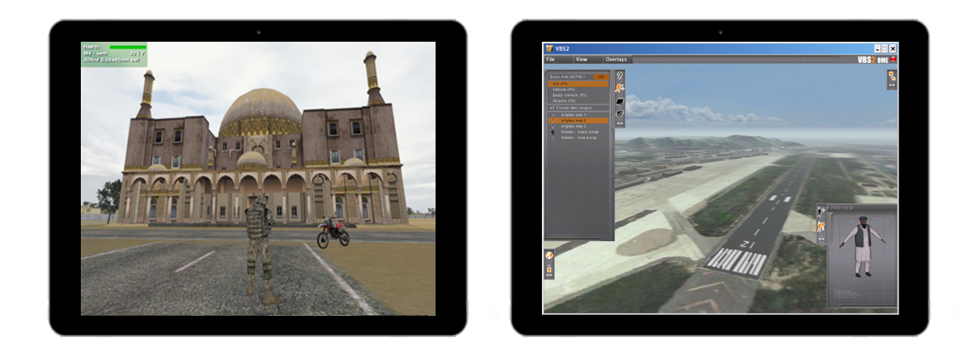The height and width of the screenshot is (361, 980).
Task: Click the orange globe icon above padlock
Action: click(550, 255)
